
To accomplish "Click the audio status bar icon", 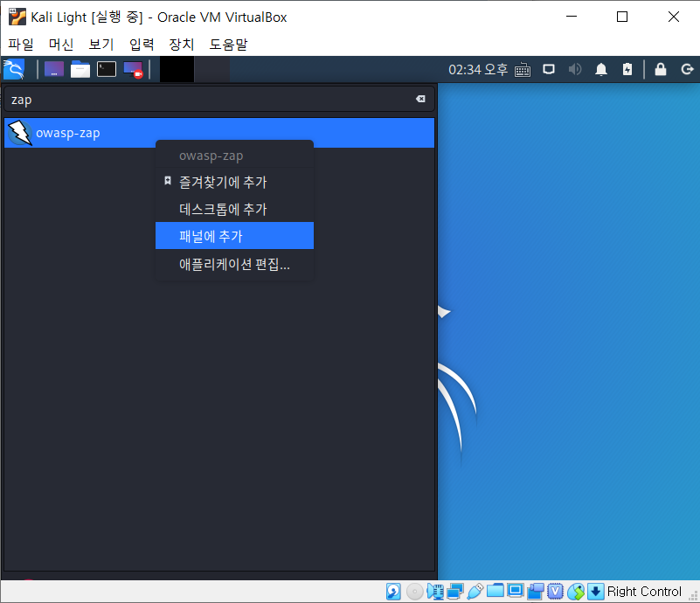I will point(435,592).
